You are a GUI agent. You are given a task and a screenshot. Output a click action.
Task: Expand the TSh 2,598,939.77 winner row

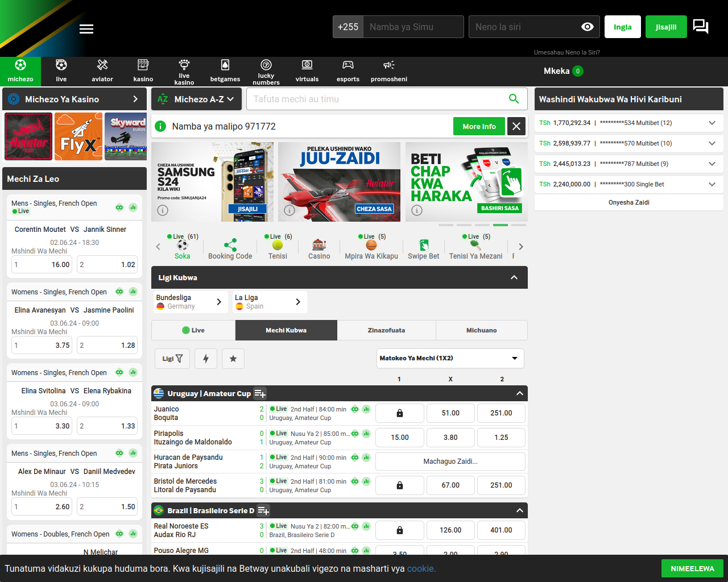coord(712,143)
